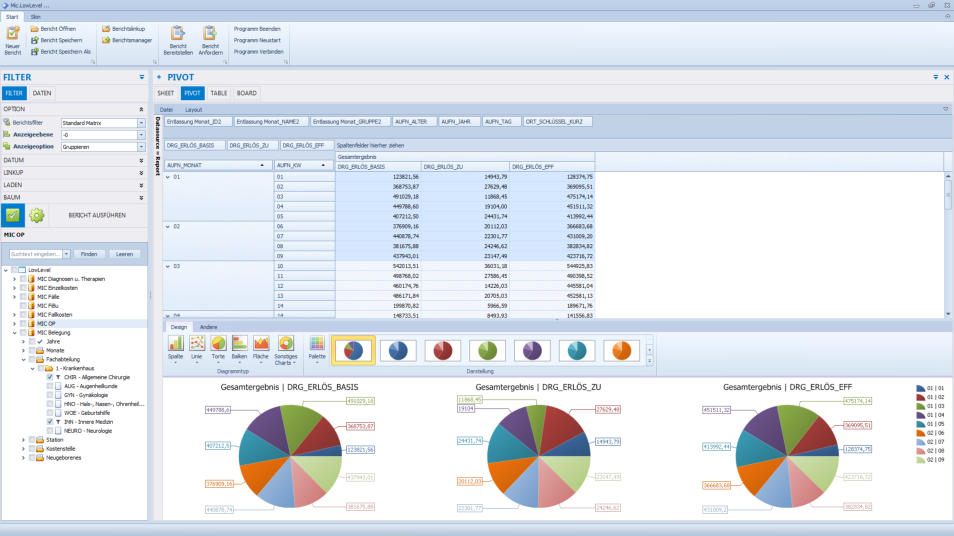Select the Linie line chart type
Viewport: 954px width, 536px height.
(x=197, y=345)
